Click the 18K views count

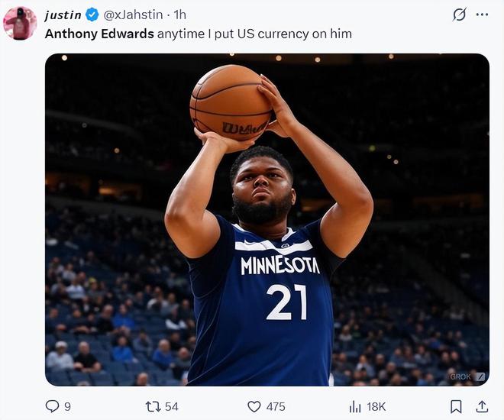[376, 407]
